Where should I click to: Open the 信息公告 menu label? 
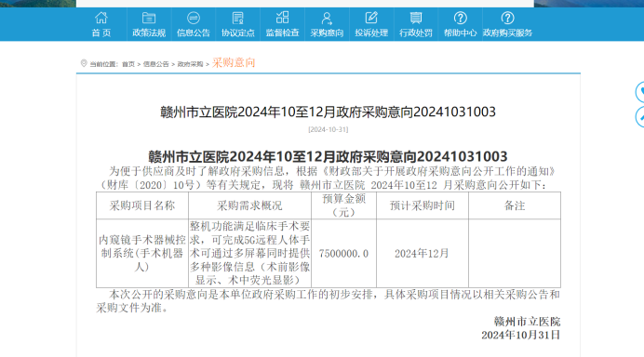click(x=193, y=33)
